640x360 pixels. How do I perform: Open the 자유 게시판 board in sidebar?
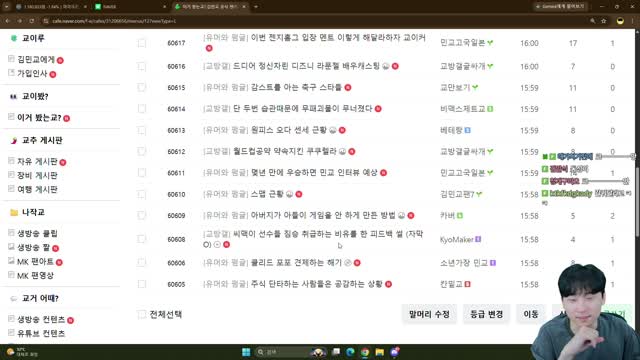pos(37,162)
